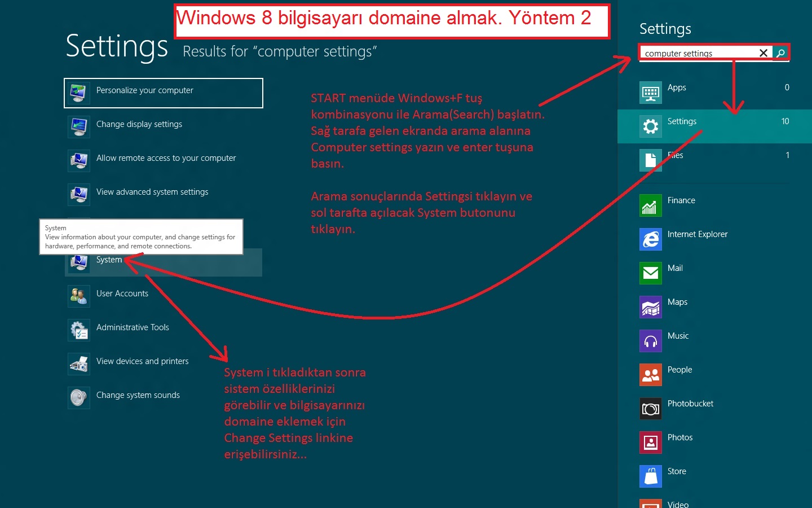
Task: Click the Files results count 1
Action: coord(787,155)
